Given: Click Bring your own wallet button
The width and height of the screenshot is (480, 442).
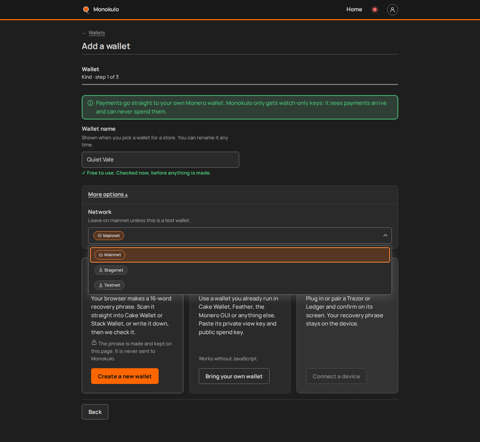Looking at the screenshot, I should click(234, 376).
